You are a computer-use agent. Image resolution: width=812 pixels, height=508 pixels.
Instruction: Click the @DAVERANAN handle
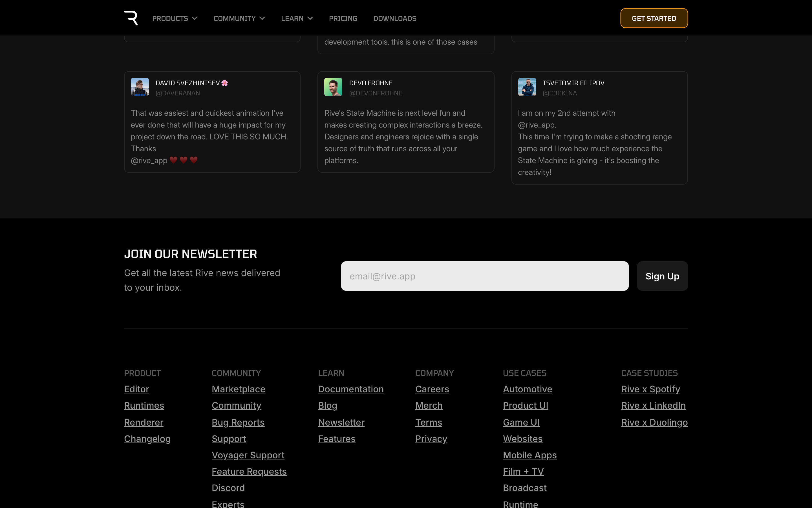(x=178, y=93)
